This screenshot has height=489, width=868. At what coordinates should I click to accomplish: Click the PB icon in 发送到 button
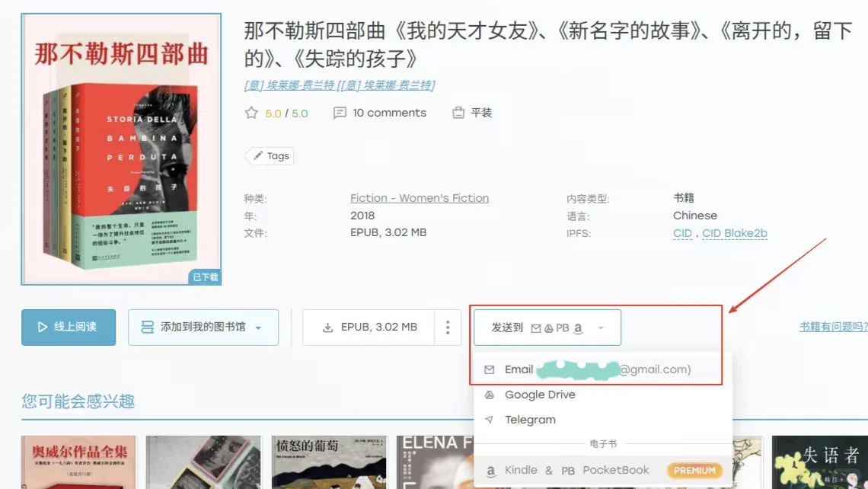tap(563, 328)
